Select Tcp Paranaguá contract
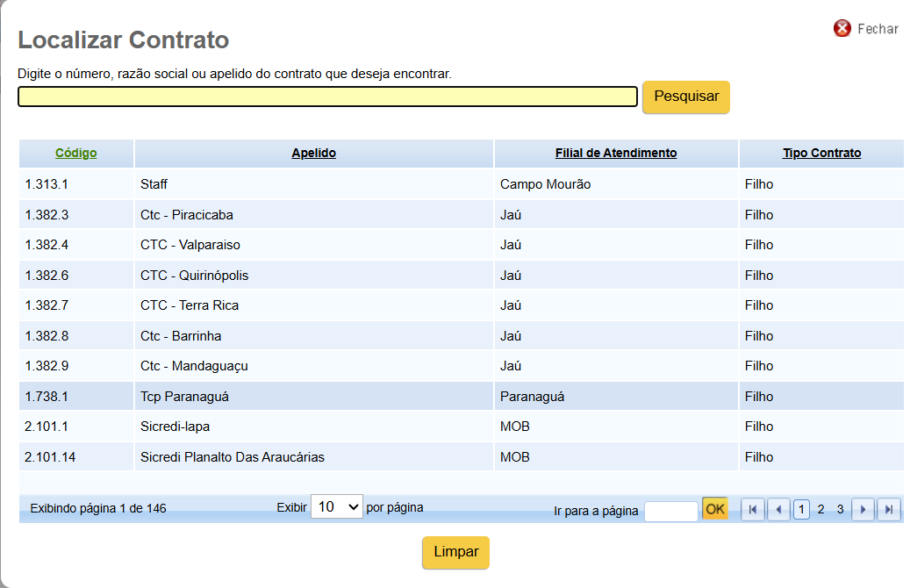The height and width of the screenshot is (588, 910). tap(184, 397)
